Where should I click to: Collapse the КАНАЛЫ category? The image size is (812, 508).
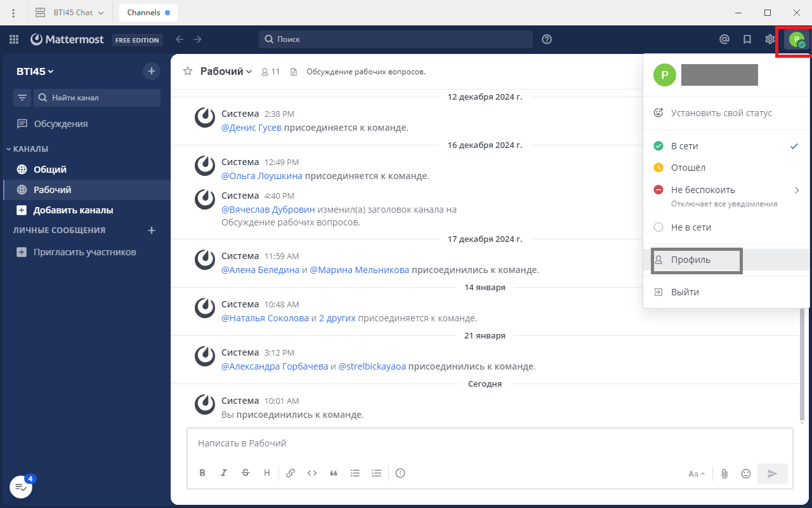(x=30, y=149)
